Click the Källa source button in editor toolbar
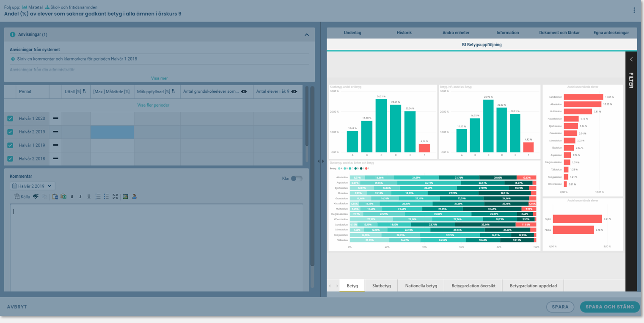 [x=22, y=196]
